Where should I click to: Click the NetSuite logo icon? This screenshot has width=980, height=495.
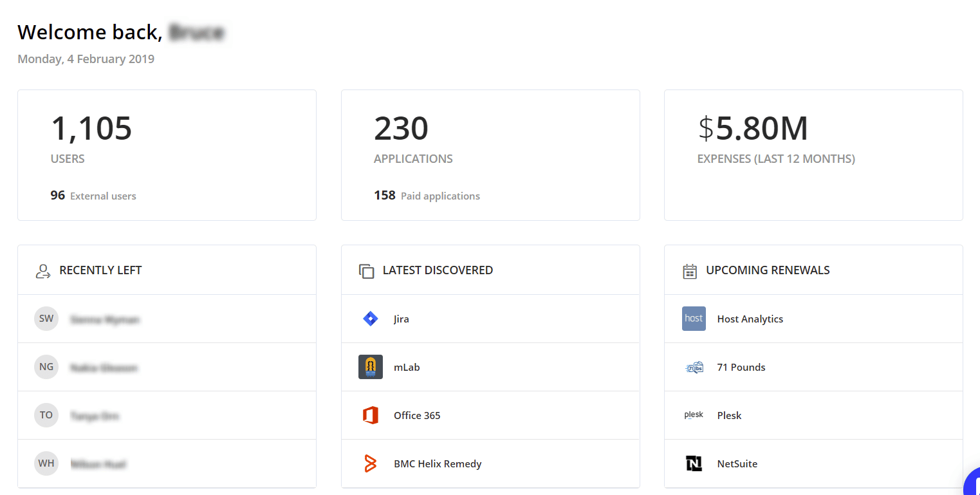pos(694,463)
